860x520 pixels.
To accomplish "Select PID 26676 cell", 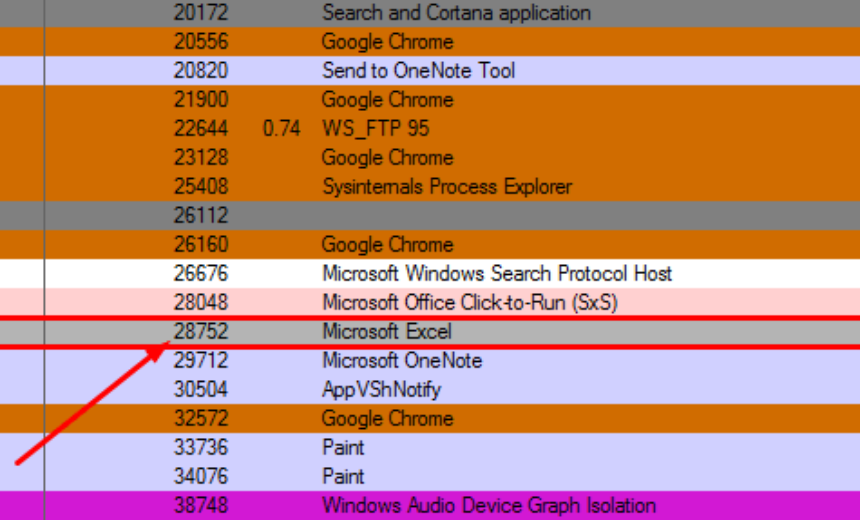I will click(201, 274).
